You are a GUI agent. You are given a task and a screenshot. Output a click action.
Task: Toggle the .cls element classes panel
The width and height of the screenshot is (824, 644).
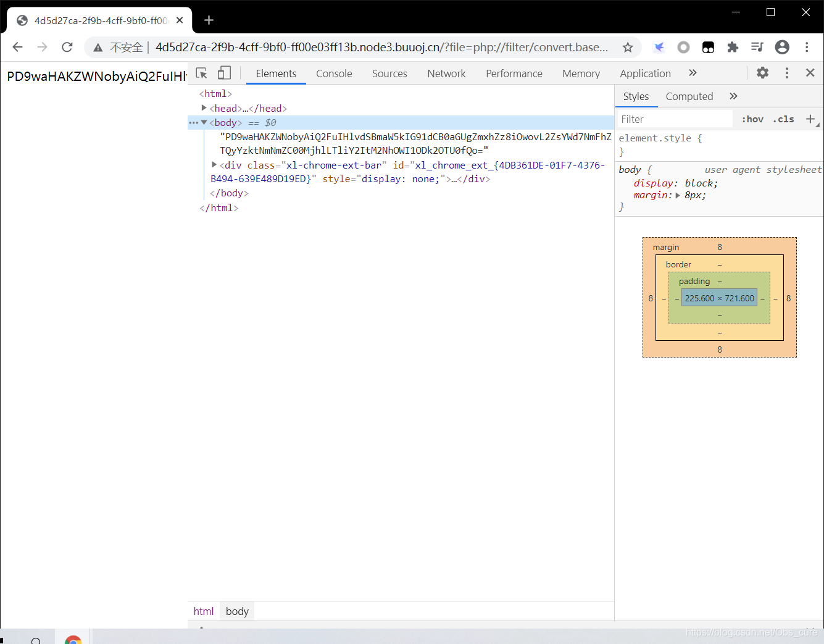click(783, 119)
